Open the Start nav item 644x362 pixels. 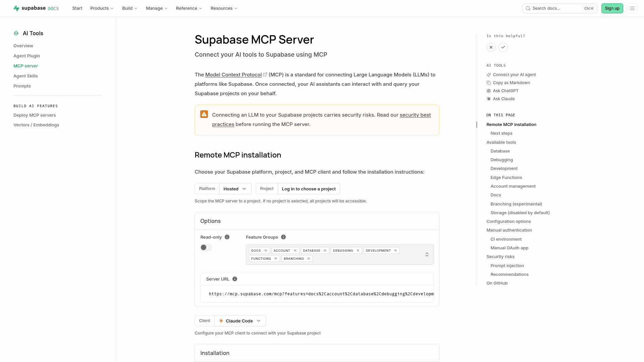77,8
